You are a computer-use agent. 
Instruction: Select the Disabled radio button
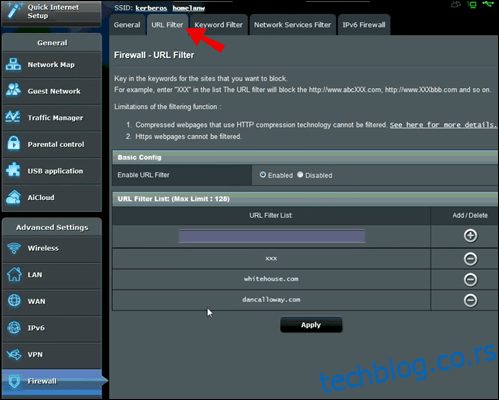click(x=300, y=175)
